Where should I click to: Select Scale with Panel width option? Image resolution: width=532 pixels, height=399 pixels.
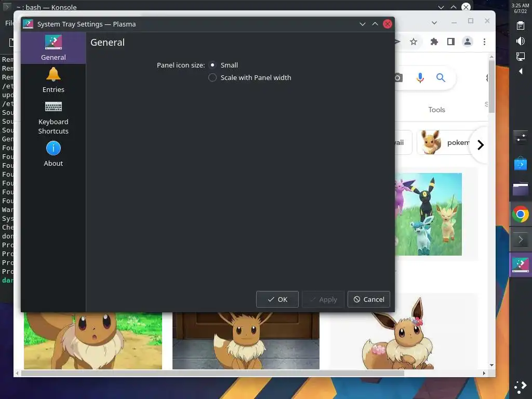212,77
